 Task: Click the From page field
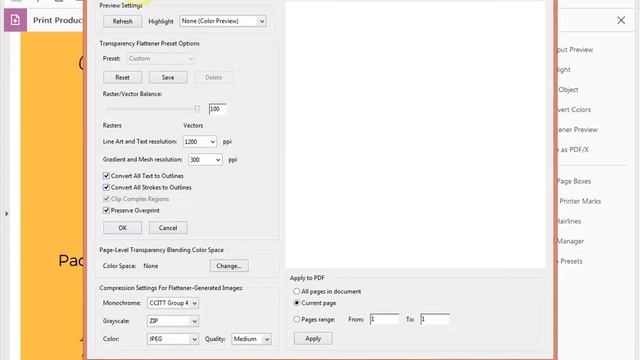click(384, 319)
